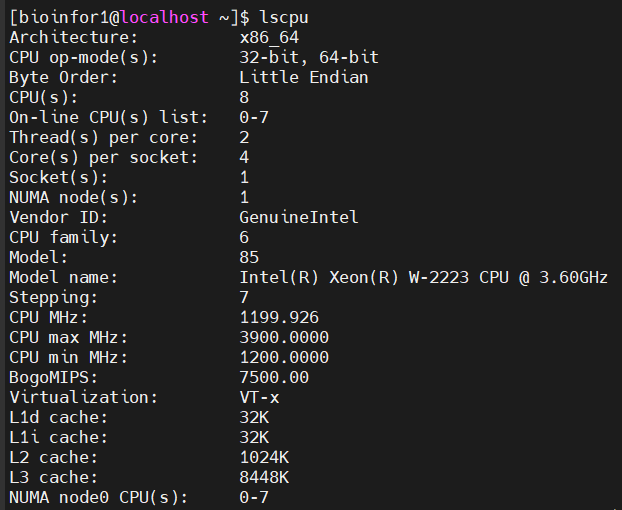Click the L2 cache value 1024K
This screenshot has width=622, height=510.
[264, 457]
